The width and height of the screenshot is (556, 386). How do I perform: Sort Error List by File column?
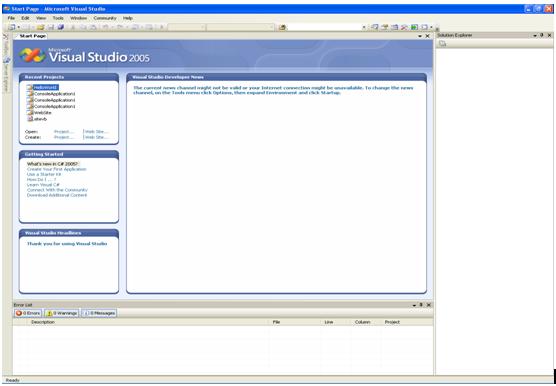point(295,322)
